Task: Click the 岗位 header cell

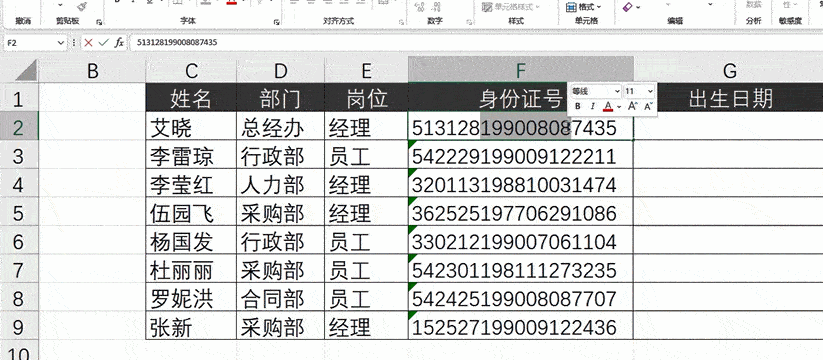Action: click(x=366, y=98)
